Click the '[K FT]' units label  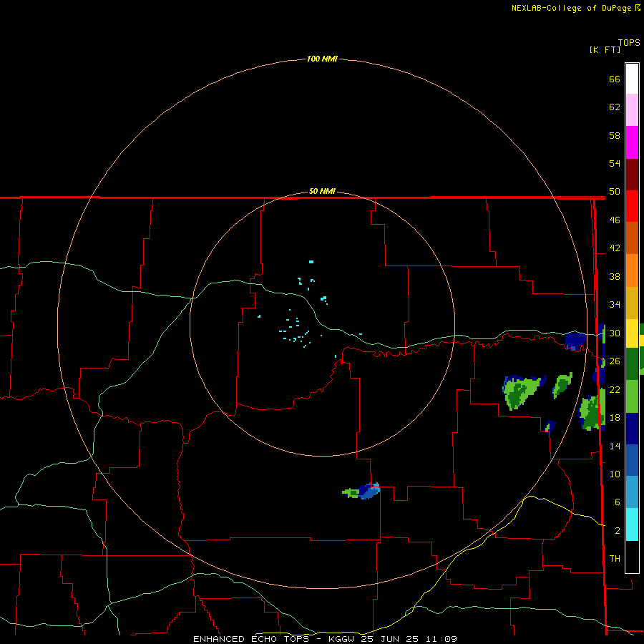click(x=605, y=49)
